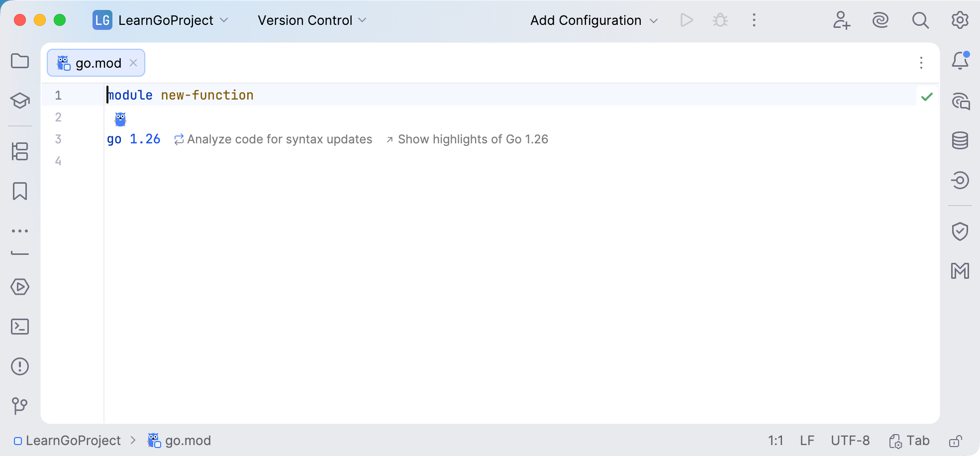Open the Services tool window
Image resolution: width=980 pixels, height=456 pixels.
pyautogui.click(x=20, y=287)
